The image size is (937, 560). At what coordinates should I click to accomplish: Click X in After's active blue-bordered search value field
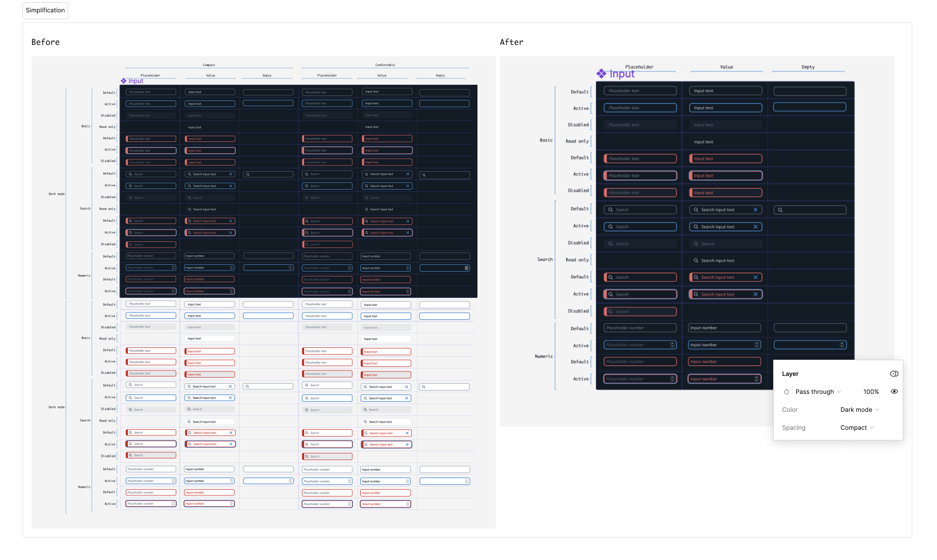pyautogui.click(x=755, y=227)
